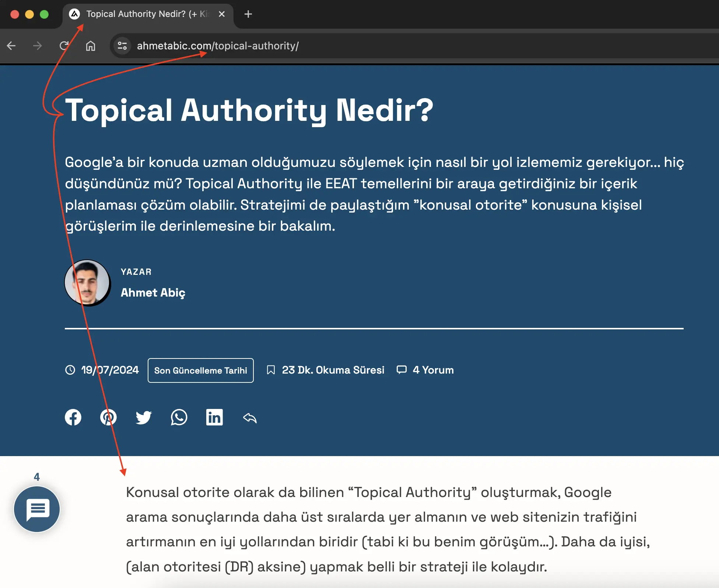
Task: Click the browser forward arrow
Action: (x=37, y=46)
